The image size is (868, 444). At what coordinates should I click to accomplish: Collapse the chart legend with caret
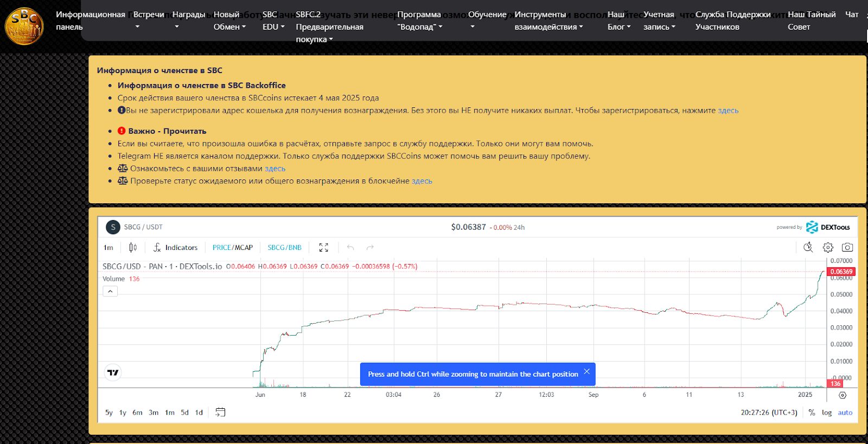(x=110, y=291)
